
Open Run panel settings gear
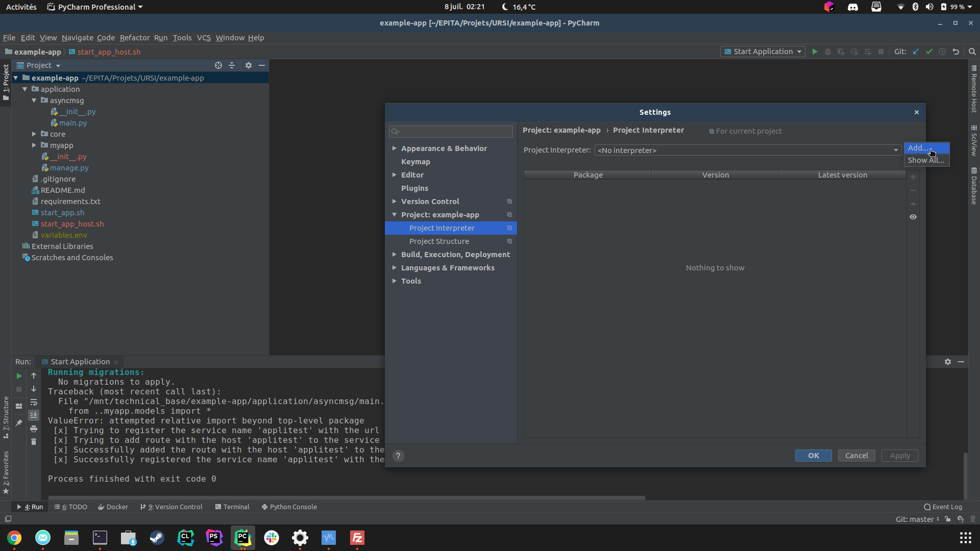point(948,362)
